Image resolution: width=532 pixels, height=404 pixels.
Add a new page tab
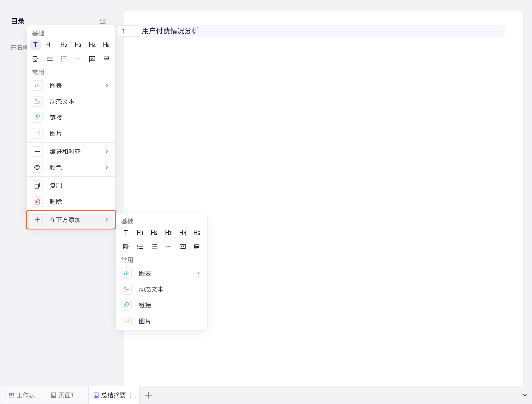coord(149,395)
